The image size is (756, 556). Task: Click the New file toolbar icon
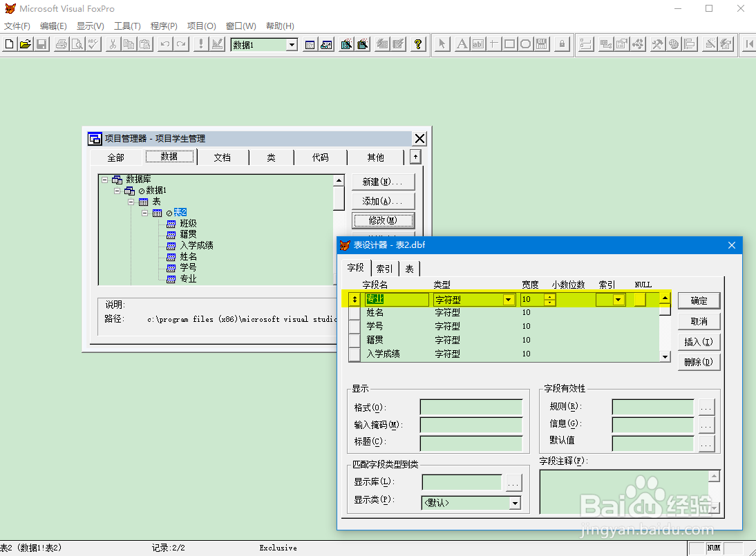pyautogui.click(x=9, y=44)
